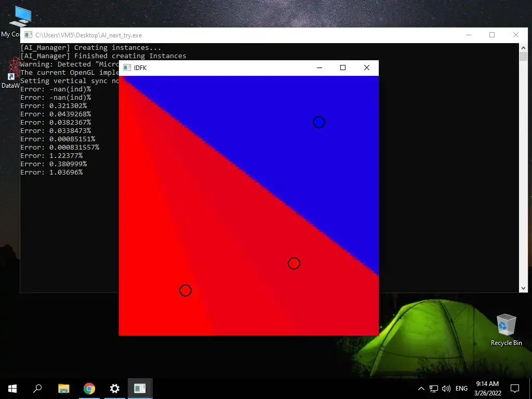
Task: Click the IDFK window title icon
Action: (x=127, y=68)
